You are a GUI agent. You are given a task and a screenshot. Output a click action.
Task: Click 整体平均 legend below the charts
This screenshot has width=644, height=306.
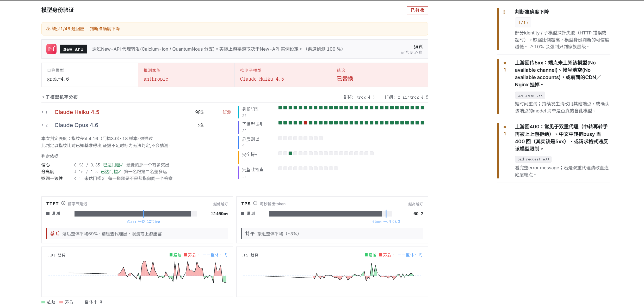pos(90,302)
